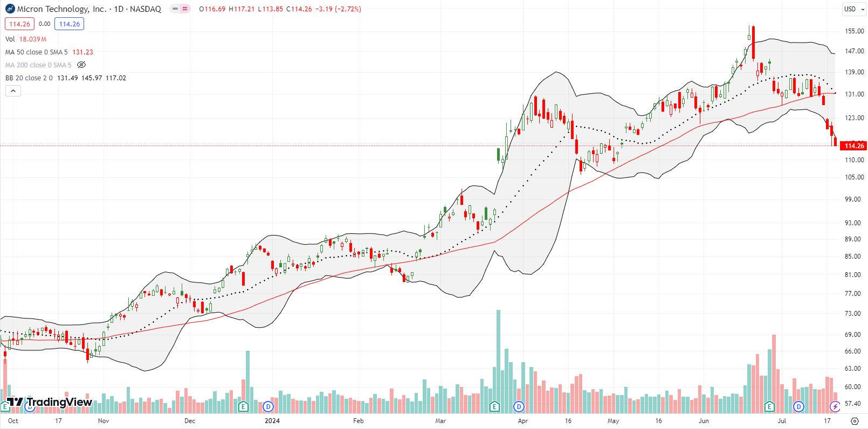This screenshot has height=429, width=868.
Task: Click the gray market status minus icon
Action: click(x=175, y=9)
